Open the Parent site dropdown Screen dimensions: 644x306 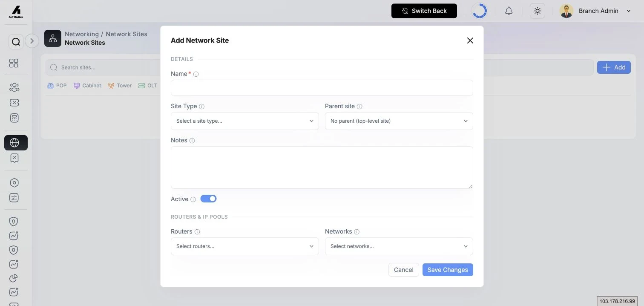399,121
